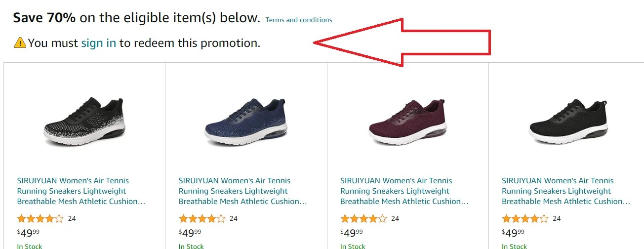Click the $49.99 price of the first sneaker

(x=29, y=233)
